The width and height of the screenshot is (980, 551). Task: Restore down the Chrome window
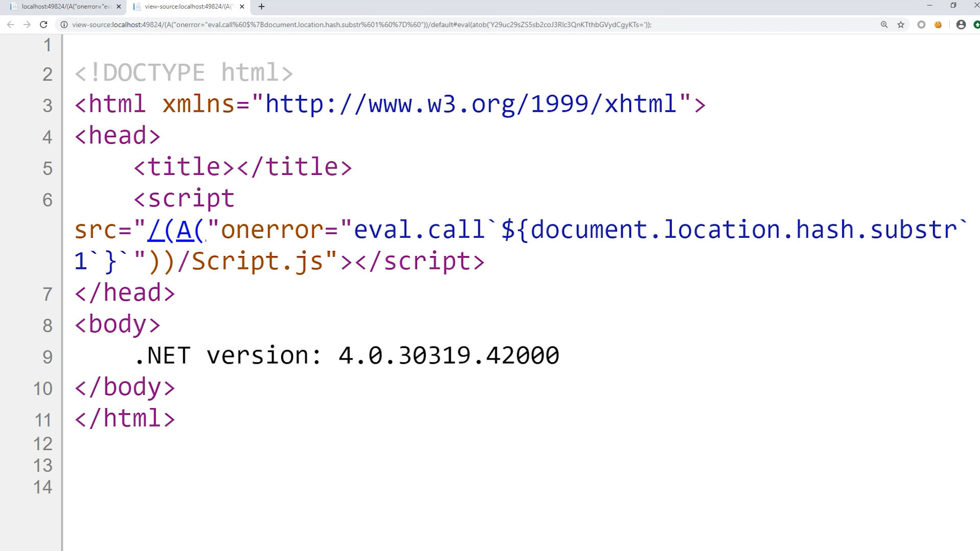953,6
